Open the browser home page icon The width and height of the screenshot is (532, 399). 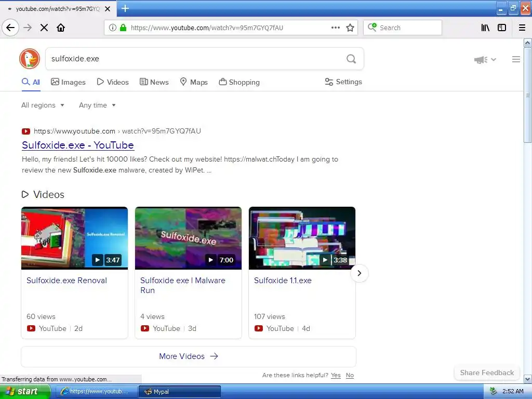tap(61, 28)
